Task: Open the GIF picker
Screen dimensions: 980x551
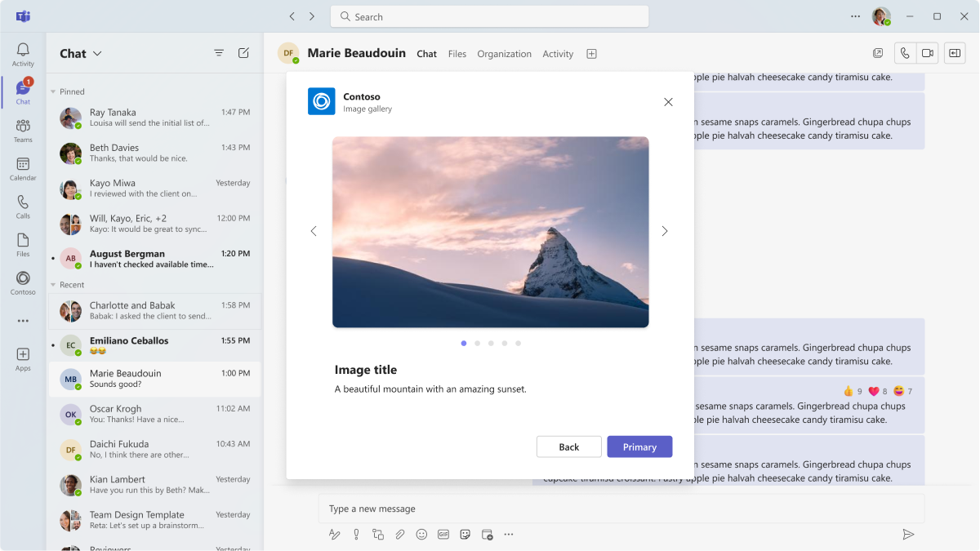Action: (443, 535)
